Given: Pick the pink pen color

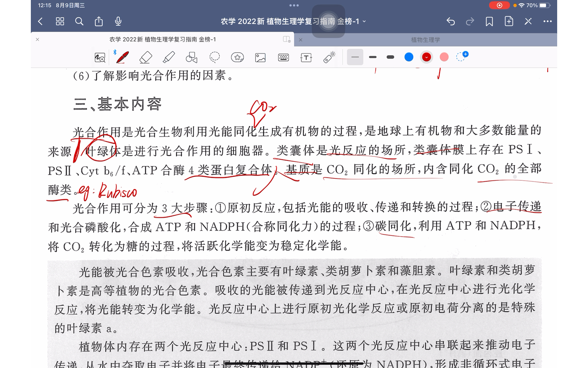Looking at the screenshot, I should [444, 57].
